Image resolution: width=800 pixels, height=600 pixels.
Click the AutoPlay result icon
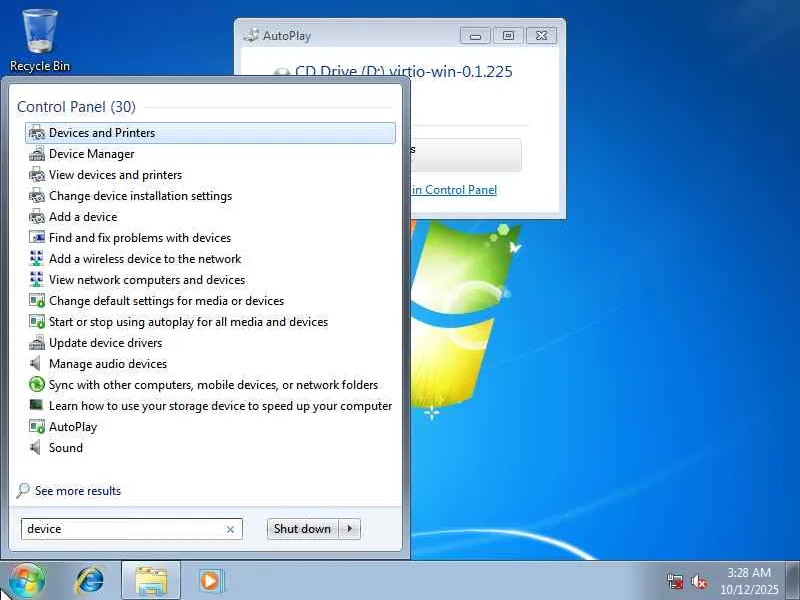click(37, 427)
